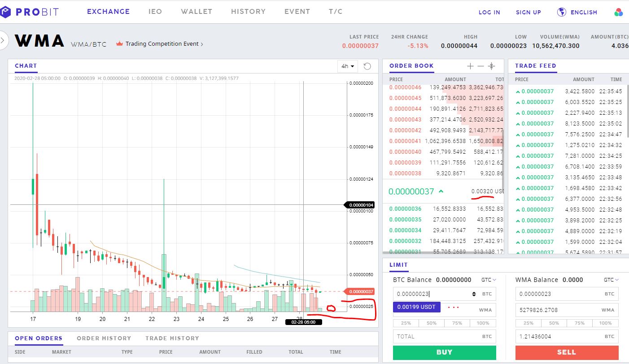Screen dimensions: 629x364
Task: Click the color theme icon in top-right corner
Action: click(x=619, y=13)
